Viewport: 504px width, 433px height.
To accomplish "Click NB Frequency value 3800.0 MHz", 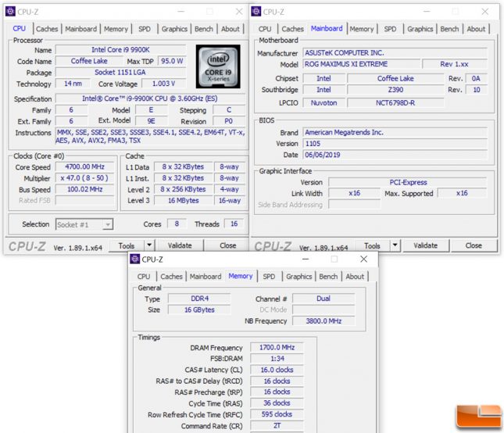I will tap(323, 320).
